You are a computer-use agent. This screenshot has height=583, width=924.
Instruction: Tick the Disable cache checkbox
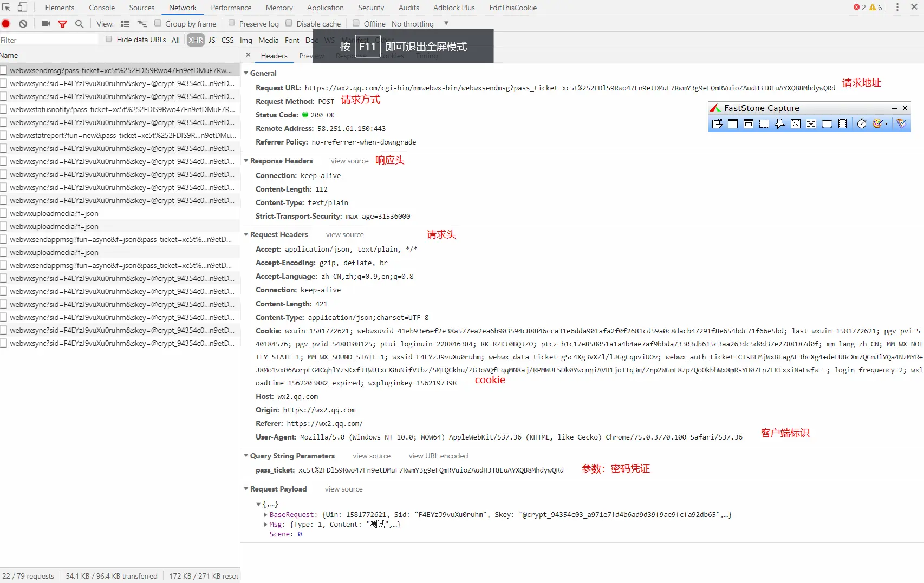(x=289, y=23)
